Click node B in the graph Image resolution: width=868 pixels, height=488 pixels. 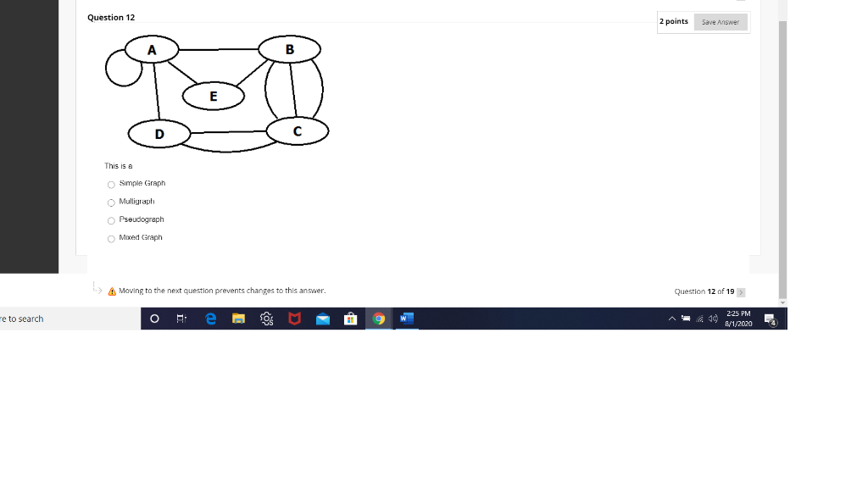pyautogui.click(x=290, y=49)
